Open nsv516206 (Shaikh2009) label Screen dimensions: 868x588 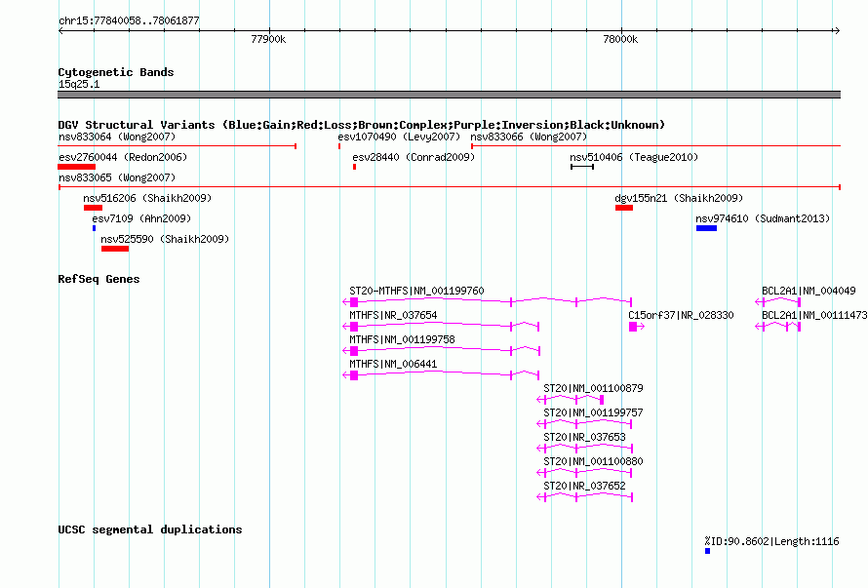coord(147,198)
